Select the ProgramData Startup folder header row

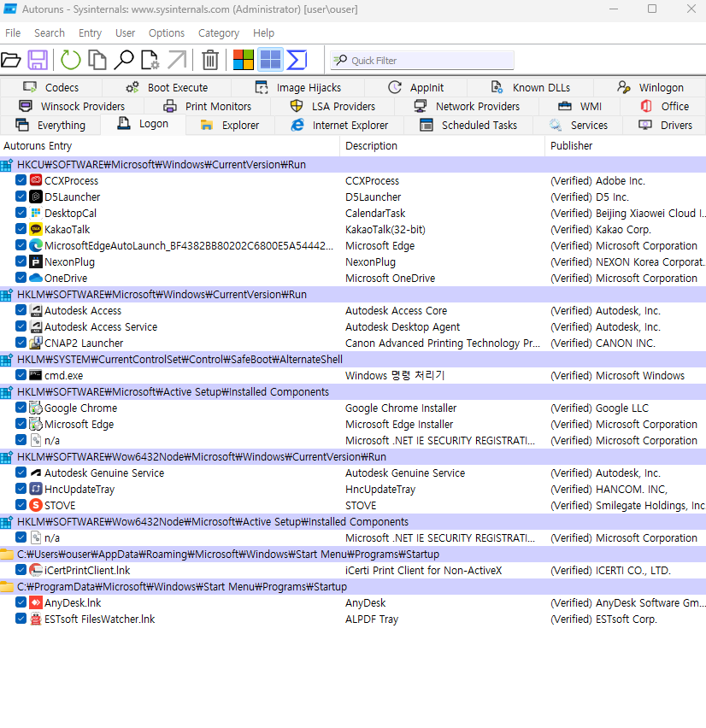click(x=353, y=587)
